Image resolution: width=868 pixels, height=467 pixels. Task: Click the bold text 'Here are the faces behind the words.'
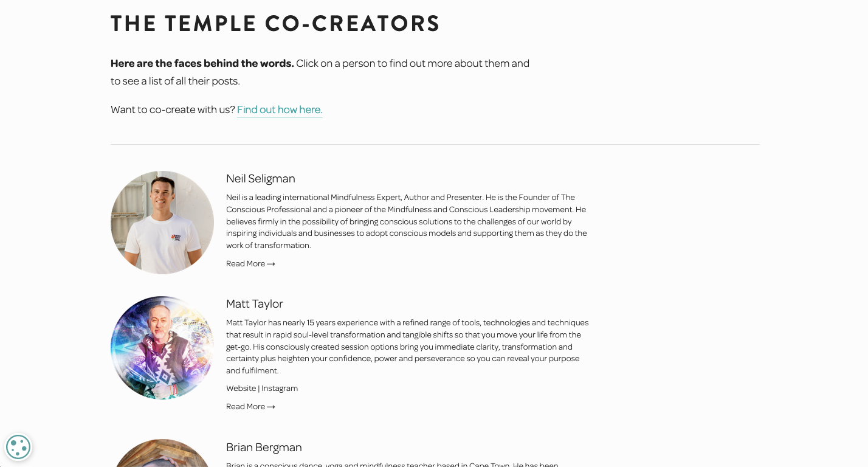coord(202,63)
